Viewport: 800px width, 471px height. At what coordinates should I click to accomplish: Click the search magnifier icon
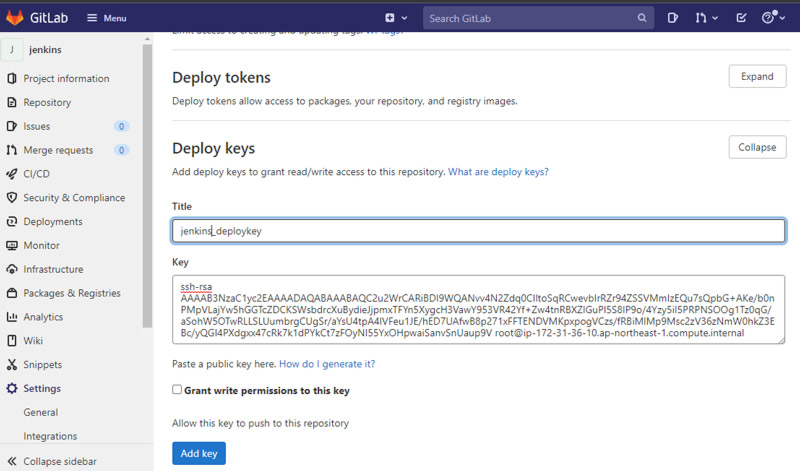tap(642, 18)
